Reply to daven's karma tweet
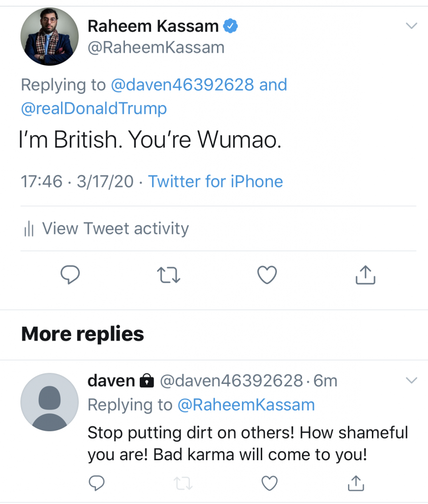 pyautogui.click(x=97, y=484)
